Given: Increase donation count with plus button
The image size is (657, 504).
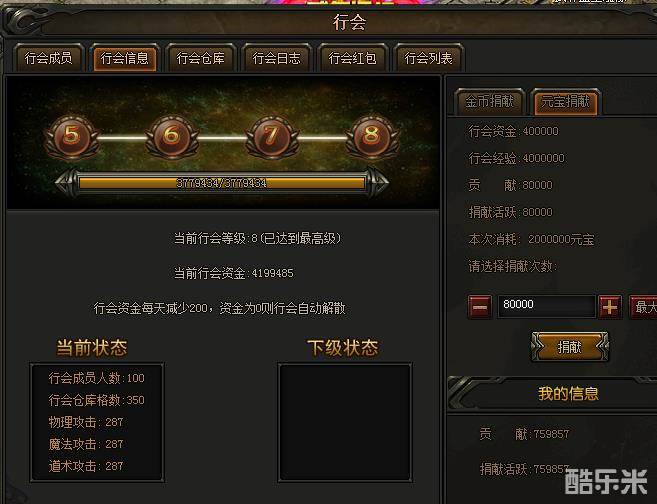Looking at the screenshot, I should point(610,307).
